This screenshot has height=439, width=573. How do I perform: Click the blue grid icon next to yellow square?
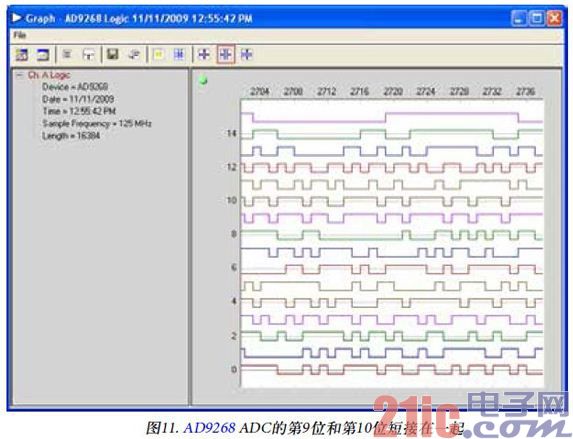(179, 55)
